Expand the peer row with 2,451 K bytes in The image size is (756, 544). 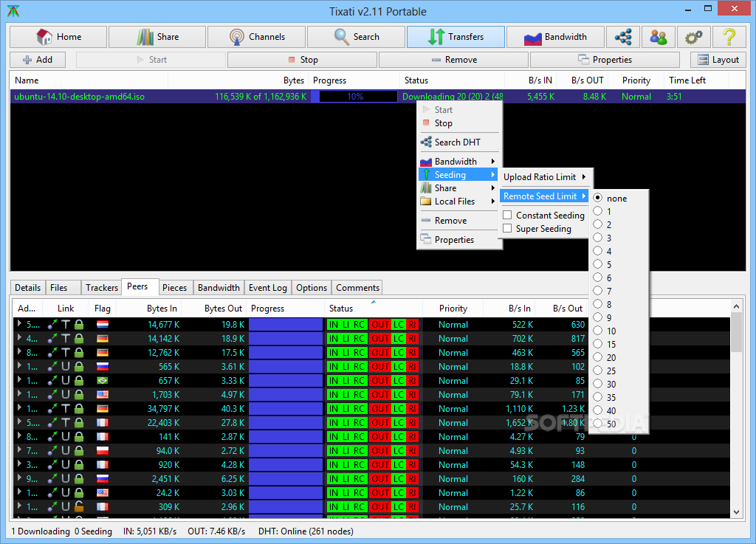point(19,478)
